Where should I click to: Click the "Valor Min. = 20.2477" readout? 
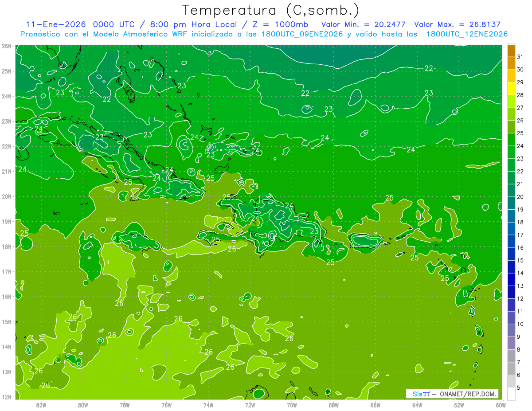364,24
